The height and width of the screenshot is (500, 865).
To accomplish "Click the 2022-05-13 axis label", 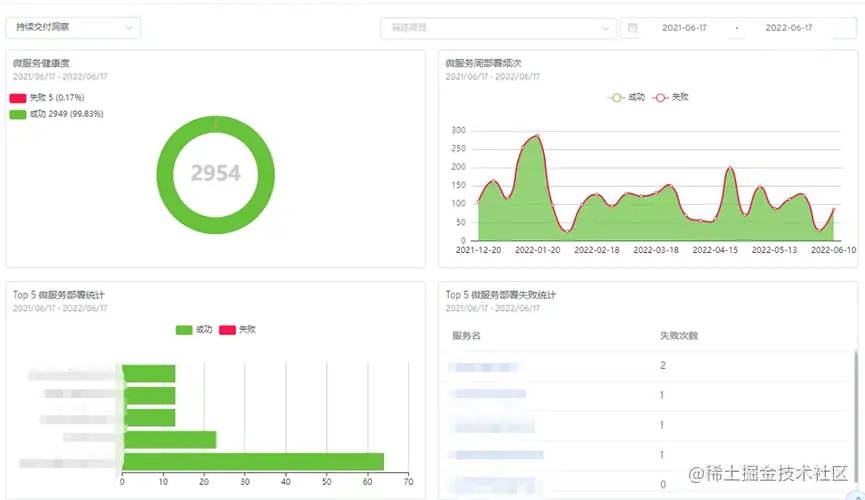I will click(774, 250).
